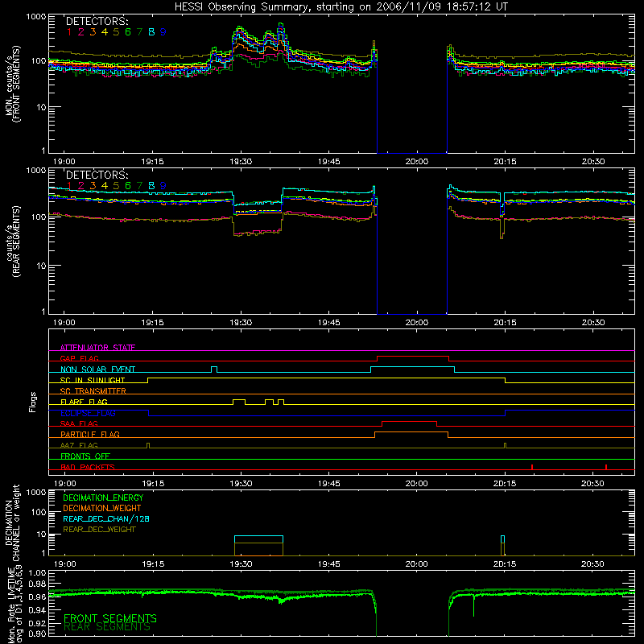Click the raised SAA_FLAG segment near 20:00

[409, 421]
